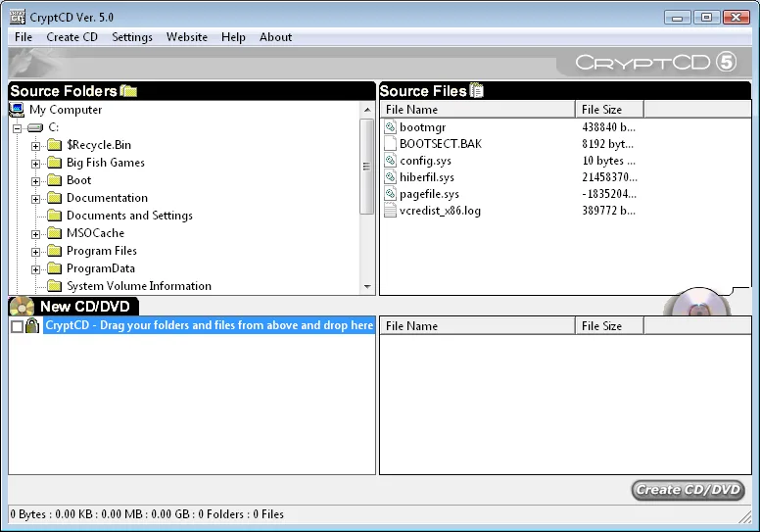Tick the checkbox beside CryptCD disc entry
Image resolution: width=760 pixels, height=532 pixels.
pyautogui.click(x=17, y=326)
